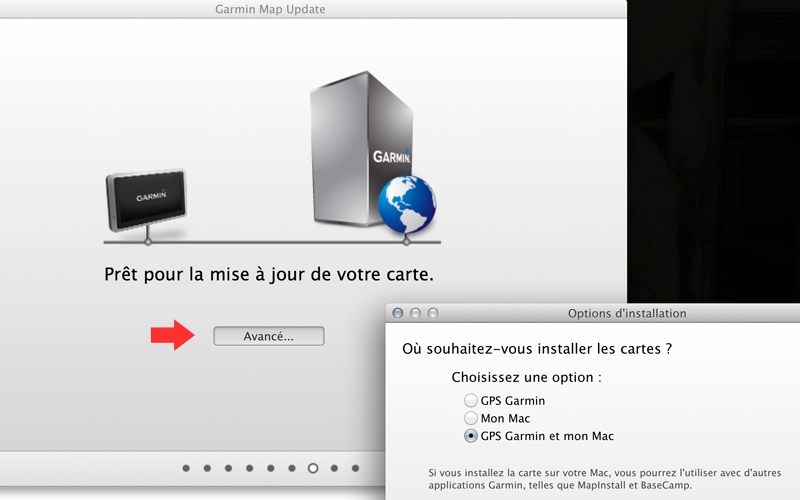This screenshot has width=800, height=500.
Task: Click the Garmin GPS device illustration
Action: [x=146, y=200]
